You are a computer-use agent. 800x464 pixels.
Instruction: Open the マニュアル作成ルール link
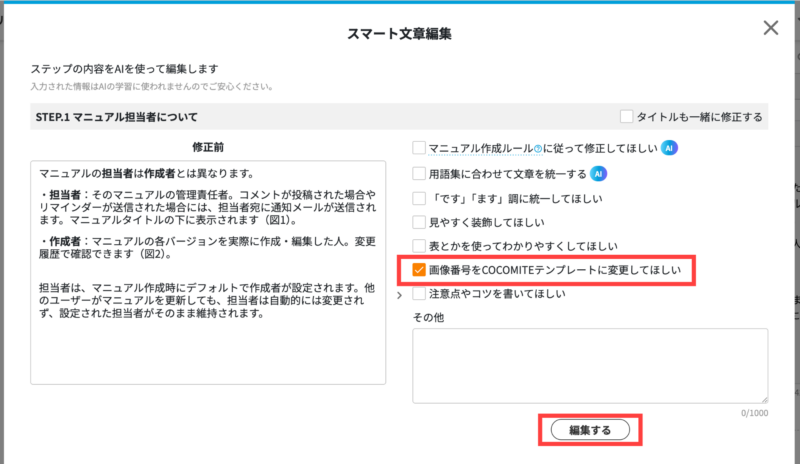(x=481, y=149)
